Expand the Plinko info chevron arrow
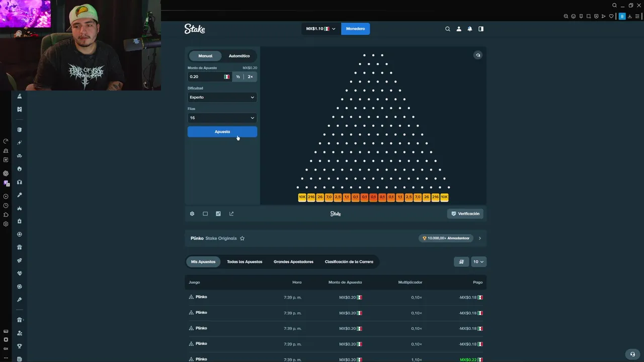 tap(479, 238)
